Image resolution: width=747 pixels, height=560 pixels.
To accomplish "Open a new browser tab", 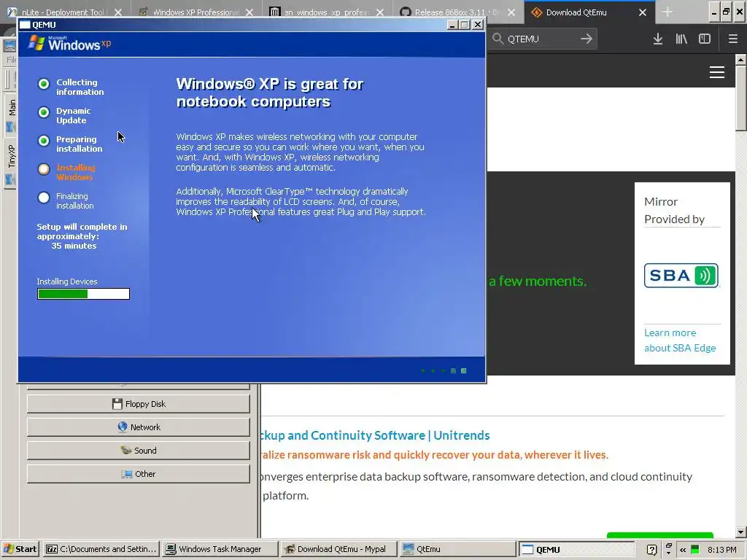I will point(667,12).
